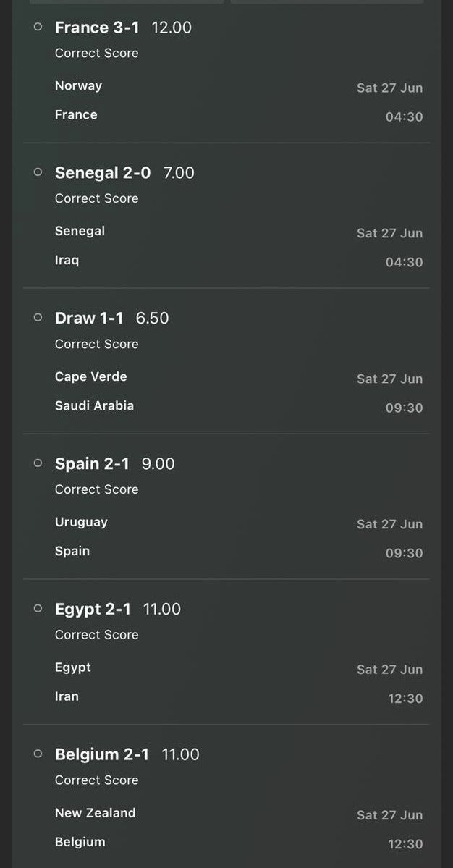Click the 12:30 kickoff time for Egypt match
The width and height of the screenshot is (453, 868).
(405, 699)
